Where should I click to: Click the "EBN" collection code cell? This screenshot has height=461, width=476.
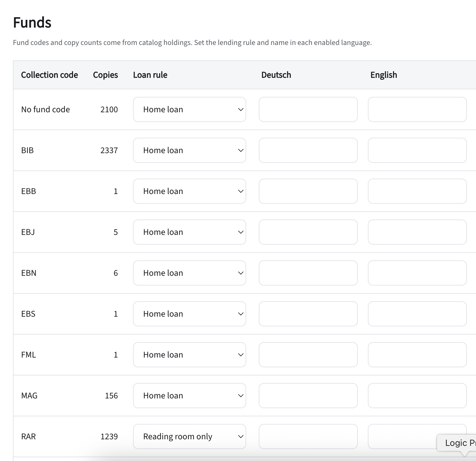(29, 273)
